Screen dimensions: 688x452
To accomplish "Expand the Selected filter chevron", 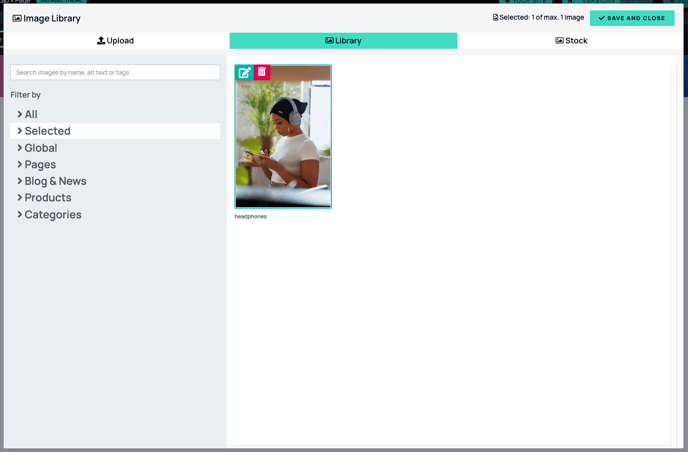I will click(20, 131).
